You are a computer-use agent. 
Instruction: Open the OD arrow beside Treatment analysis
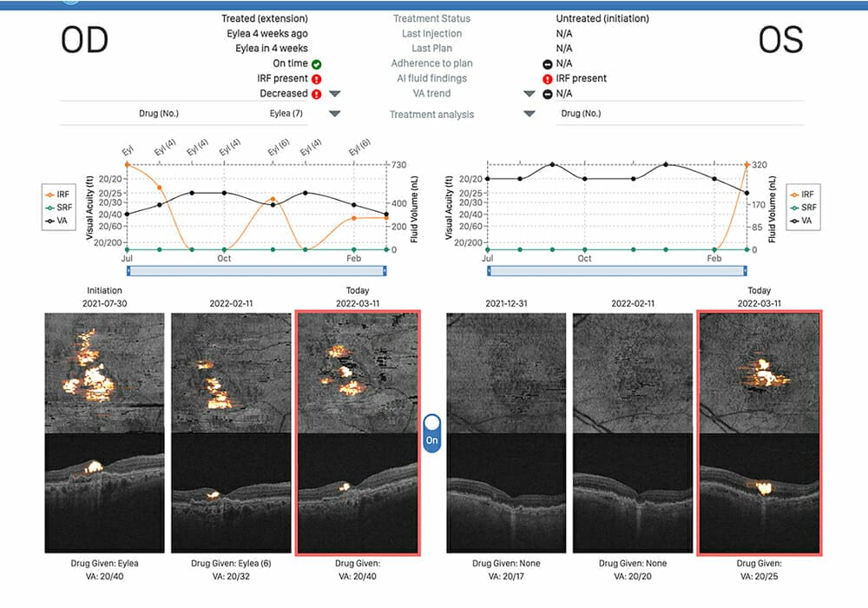[x=335, y=114]
